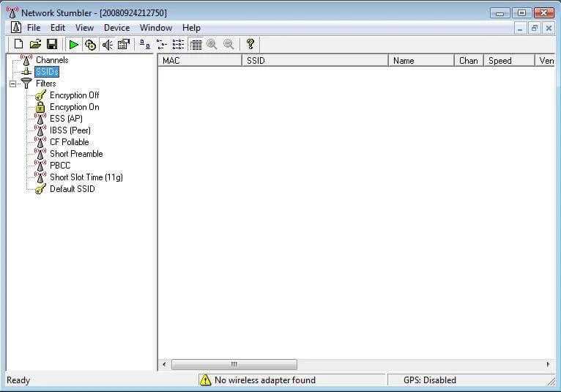Open the View menu
Viewport: 561px width, 392px height.
(x=84, y=28)
